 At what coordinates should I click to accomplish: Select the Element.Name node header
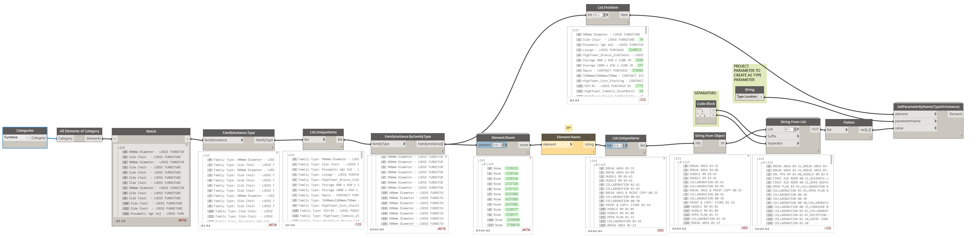coord(568,137)
